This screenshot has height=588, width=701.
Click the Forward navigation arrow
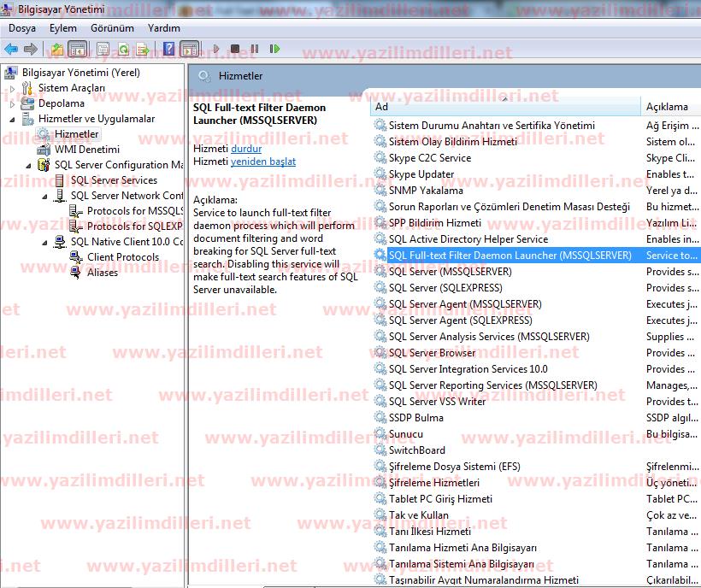[32, 49]
